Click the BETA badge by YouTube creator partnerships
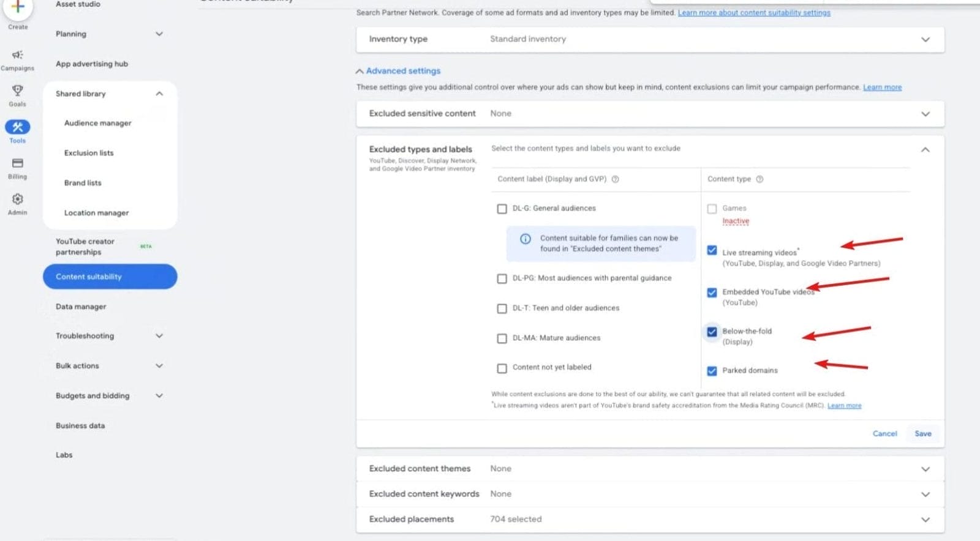This screenshot has height=541, width=980. (146, 247)
